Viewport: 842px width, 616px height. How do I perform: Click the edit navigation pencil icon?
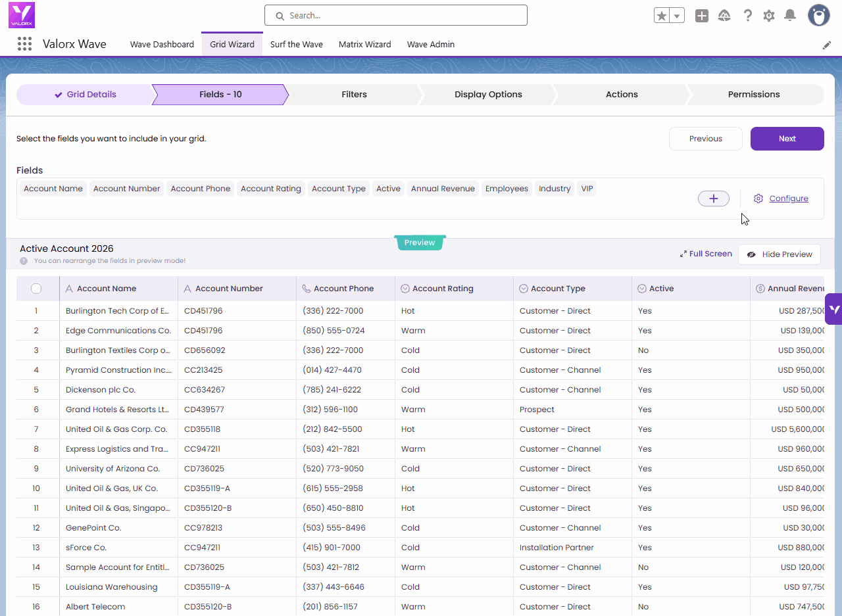click(x=826, y=45)
